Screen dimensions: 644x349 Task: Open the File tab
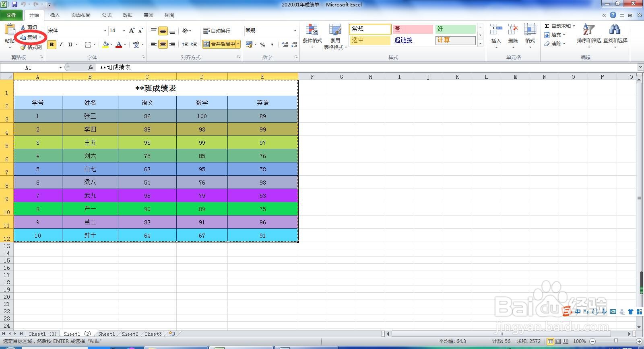coord(11,15)
